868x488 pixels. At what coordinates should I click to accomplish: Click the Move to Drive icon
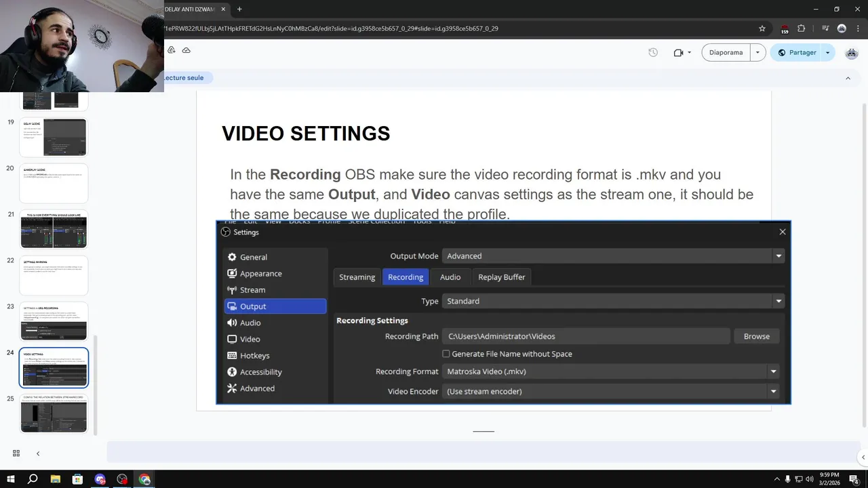tap(172, 50)
